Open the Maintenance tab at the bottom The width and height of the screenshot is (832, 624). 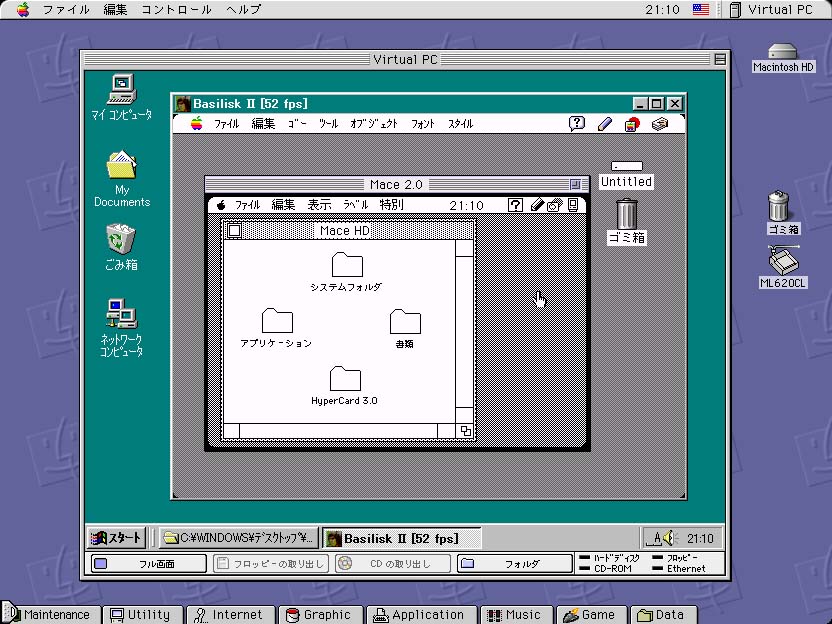[x=50, y=615]
